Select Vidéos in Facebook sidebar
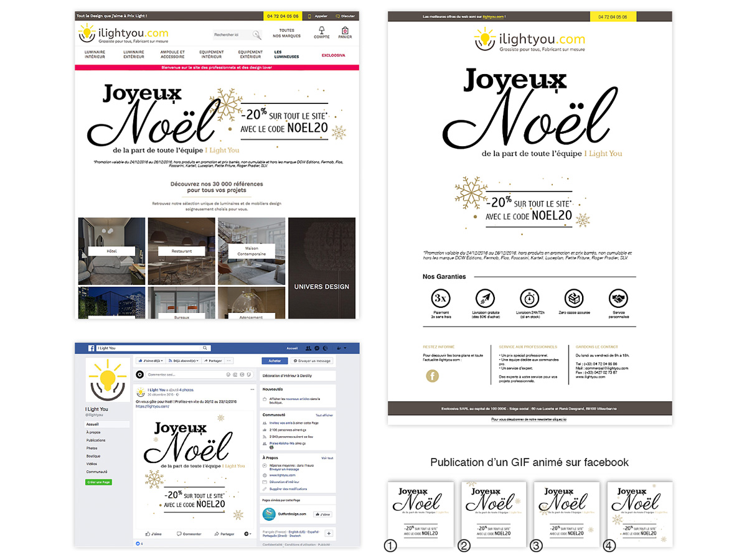 pos(92,464)
